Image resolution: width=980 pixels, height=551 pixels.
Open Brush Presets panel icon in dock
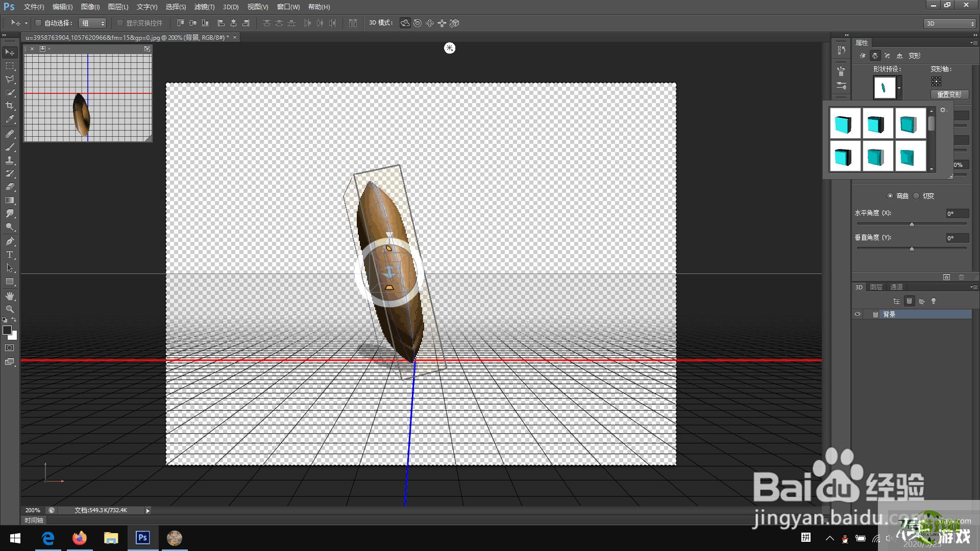(841, 85)
